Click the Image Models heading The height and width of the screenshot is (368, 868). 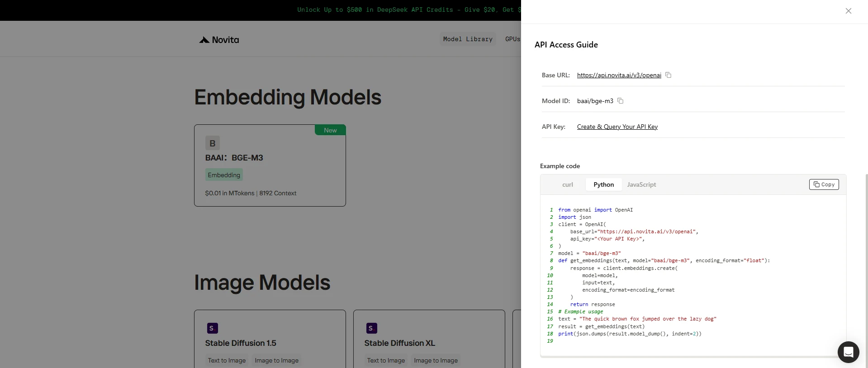click(262, 283)
